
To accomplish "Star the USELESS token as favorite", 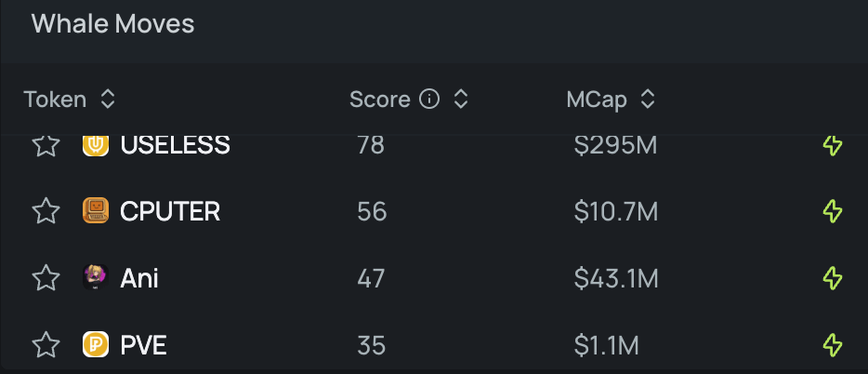I will (46, 145).
